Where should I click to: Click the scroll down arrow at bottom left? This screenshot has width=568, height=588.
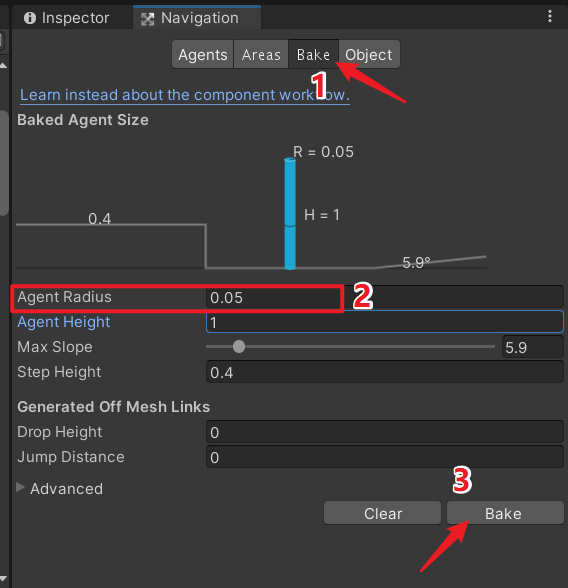pyautogui.click(x=3, y=579)
